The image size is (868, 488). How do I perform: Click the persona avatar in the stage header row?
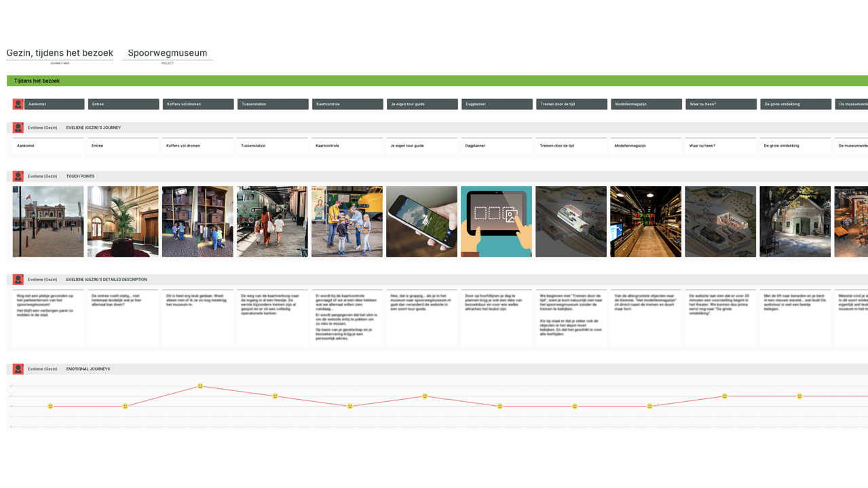(x=17, y=104)
